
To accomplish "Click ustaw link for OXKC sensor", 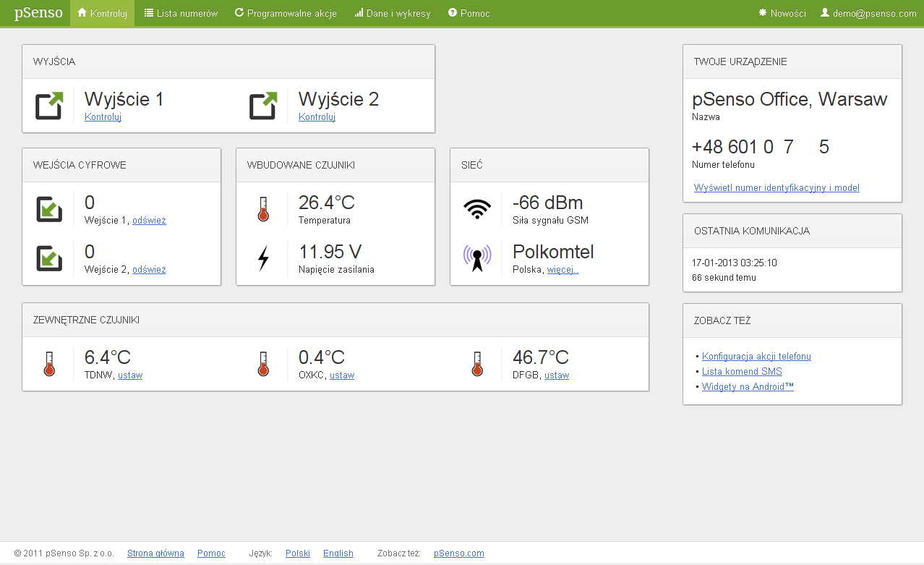I will coord(342,375).
